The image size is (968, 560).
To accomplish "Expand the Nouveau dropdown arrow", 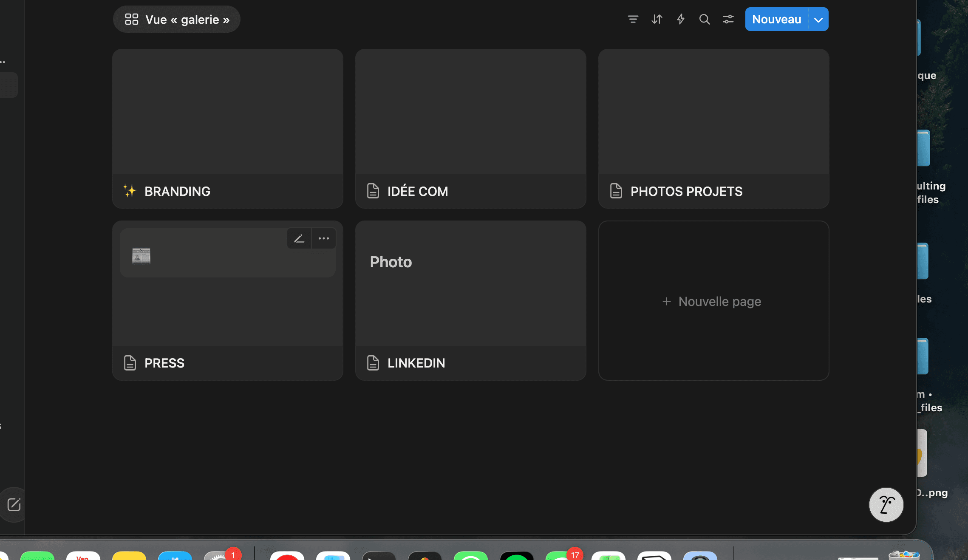I will pos(818,20).
